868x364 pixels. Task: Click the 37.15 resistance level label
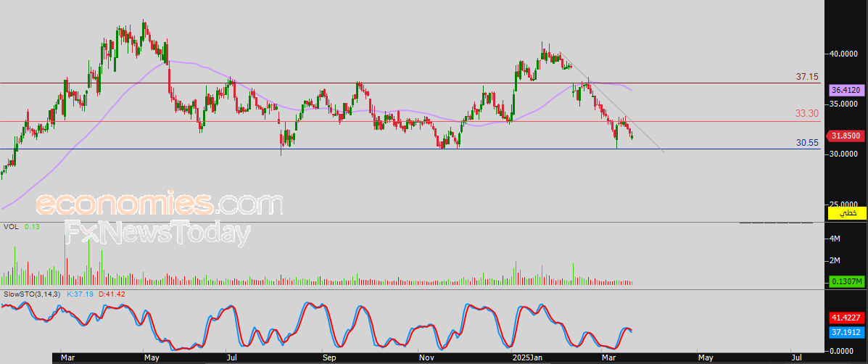[x=807, y=77]
